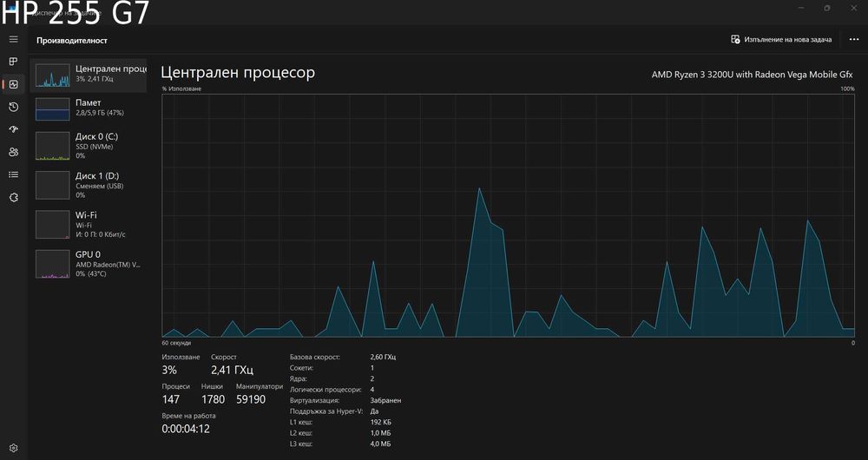Image resolution: width=868 pixels, height=460 pixels.
Task: Select the Wi-Fi performance item
Action: click(89, 224)
